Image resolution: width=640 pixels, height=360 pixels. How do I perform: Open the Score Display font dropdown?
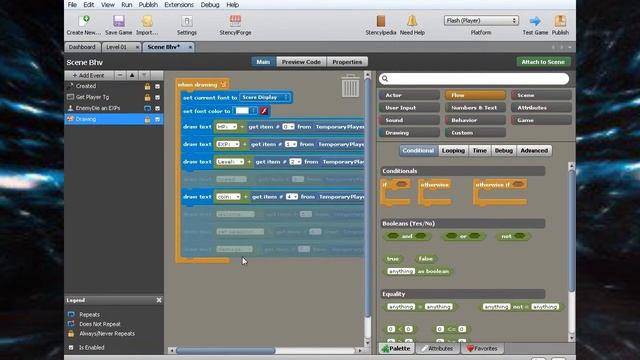pos(264,98)
